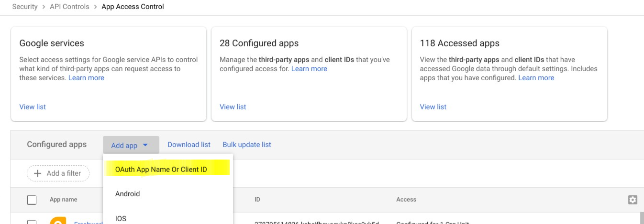Follow Learn more in Accessed apps card
Screen dimensions: 644x224
pos(536,78)
